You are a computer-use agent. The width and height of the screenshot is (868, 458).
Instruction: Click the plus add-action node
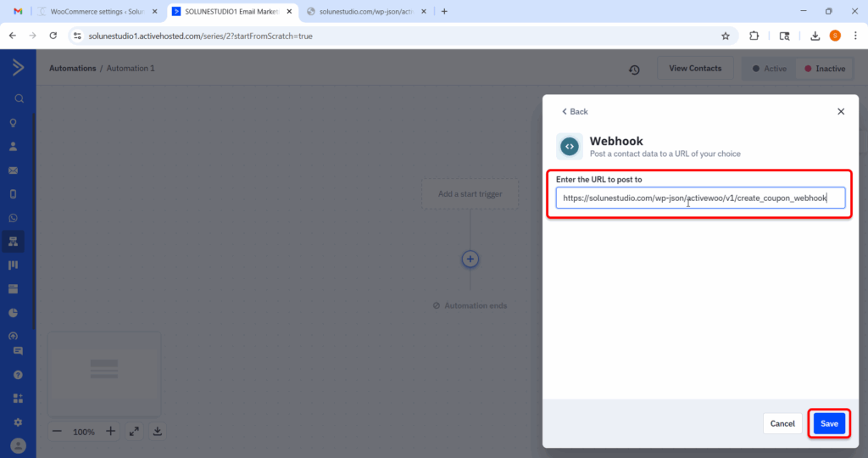click(470, 260)
